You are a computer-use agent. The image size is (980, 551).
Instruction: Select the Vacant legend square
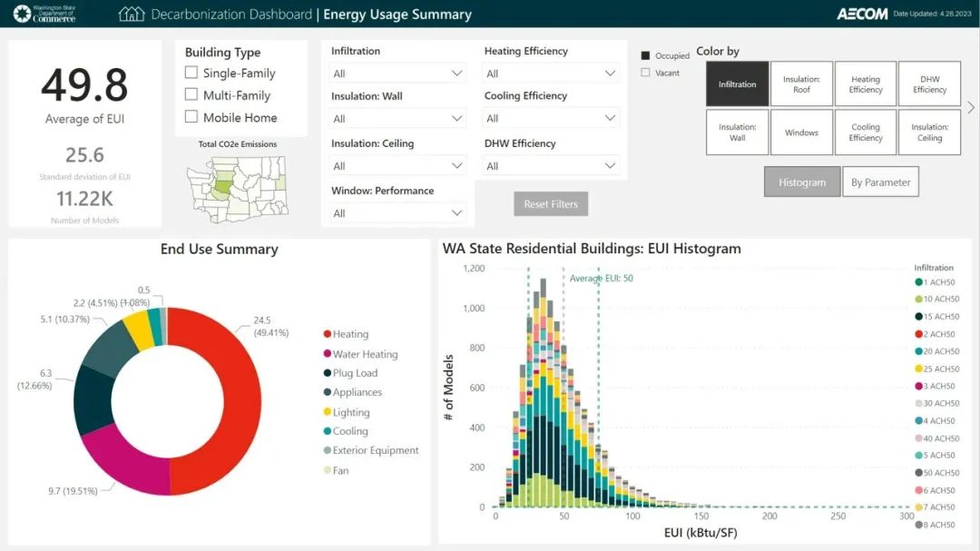click(645, 73)
